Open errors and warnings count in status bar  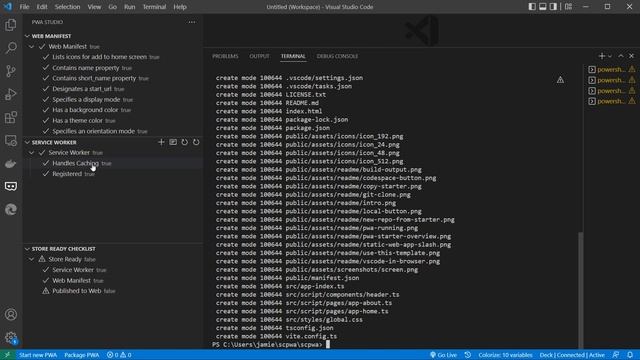click(x=119, y=355)
